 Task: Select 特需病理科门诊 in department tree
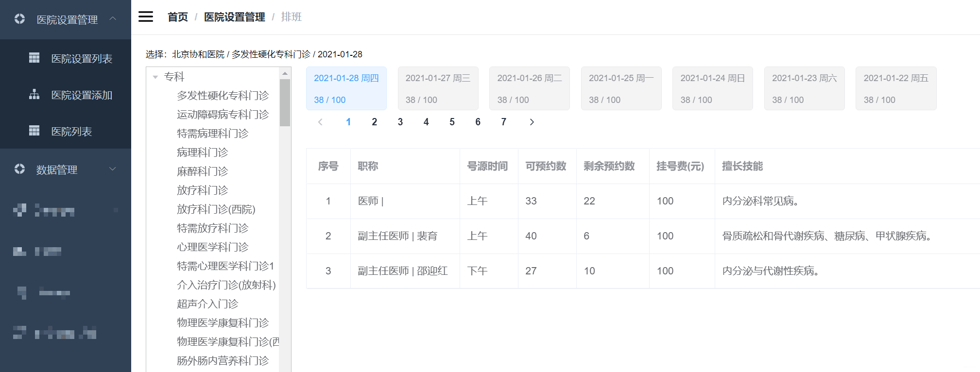[x=212, y=134]
